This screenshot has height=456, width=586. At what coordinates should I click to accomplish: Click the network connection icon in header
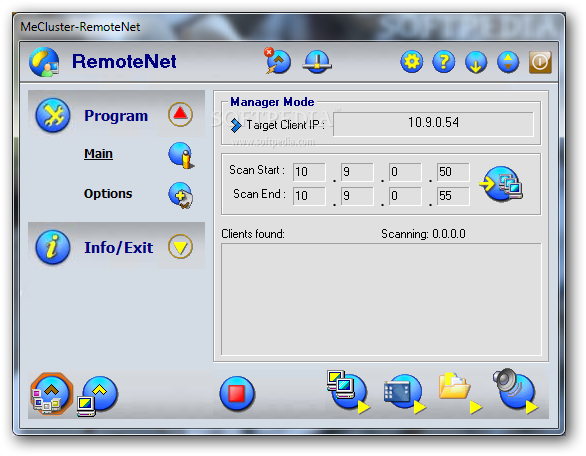pyautogui.click(x=317, y=62)
